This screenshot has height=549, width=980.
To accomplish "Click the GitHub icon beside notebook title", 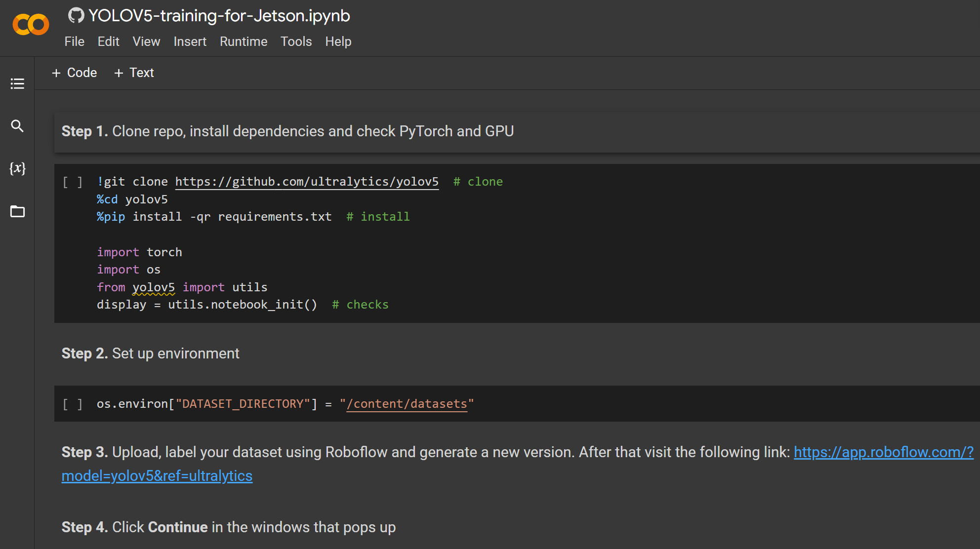I will coord(76,16).
